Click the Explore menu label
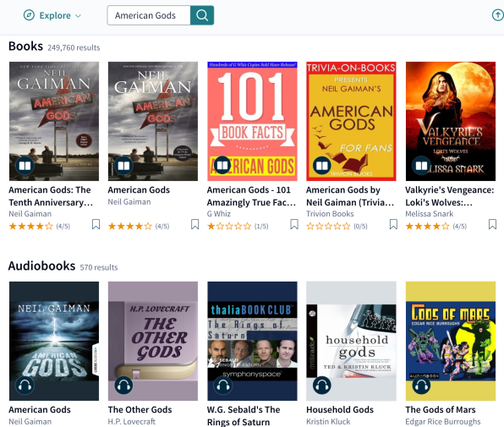Image resolution: width=504 pixels, height=427 pixels. tap(55, 15)
